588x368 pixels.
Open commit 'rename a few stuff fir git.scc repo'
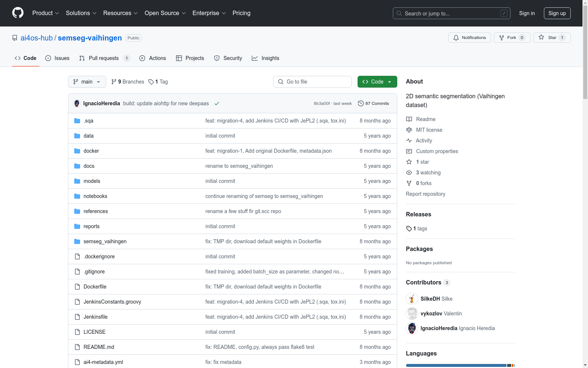[x=243, y=211]
